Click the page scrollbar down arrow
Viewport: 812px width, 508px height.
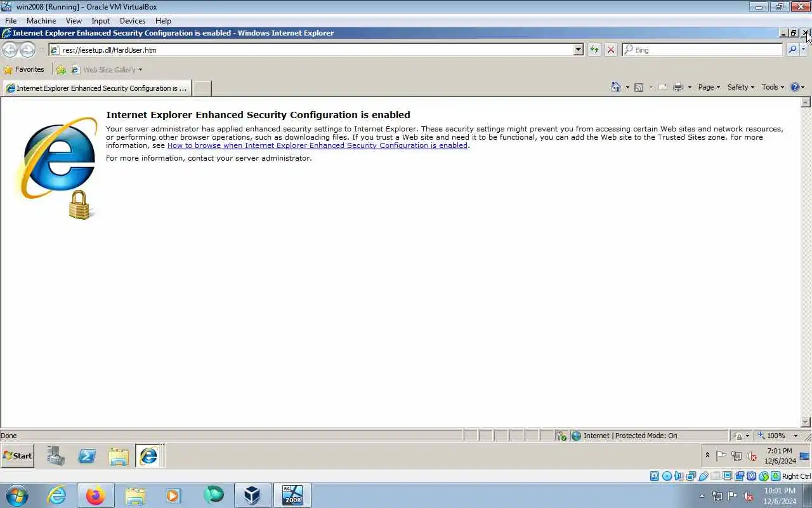(806, 422)
